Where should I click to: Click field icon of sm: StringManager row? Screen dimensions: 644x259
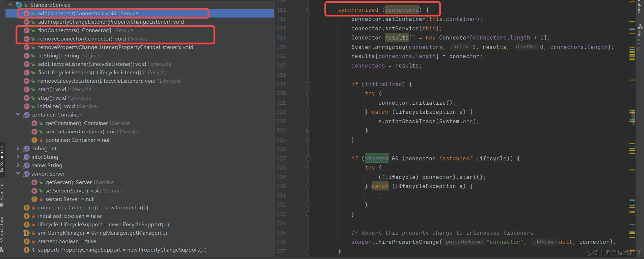(x=26, y=233)
